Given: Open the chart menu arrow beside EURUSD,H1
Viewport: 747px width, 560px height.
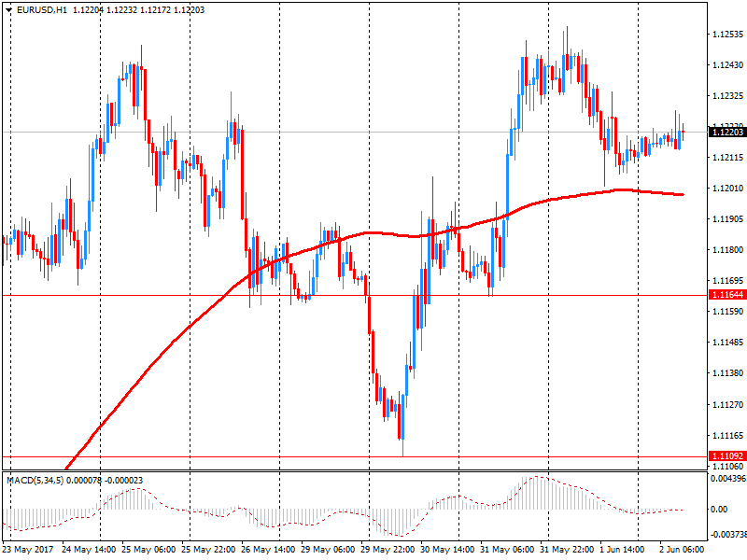Looking at the screenshot, I should [8, 10].
